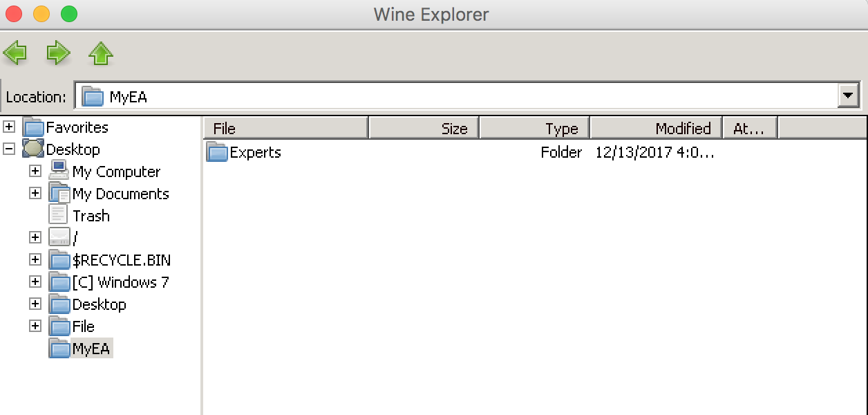Select the Trash icon in sidebar
Screen dimensions: 868x415
[x=59, y=216]
